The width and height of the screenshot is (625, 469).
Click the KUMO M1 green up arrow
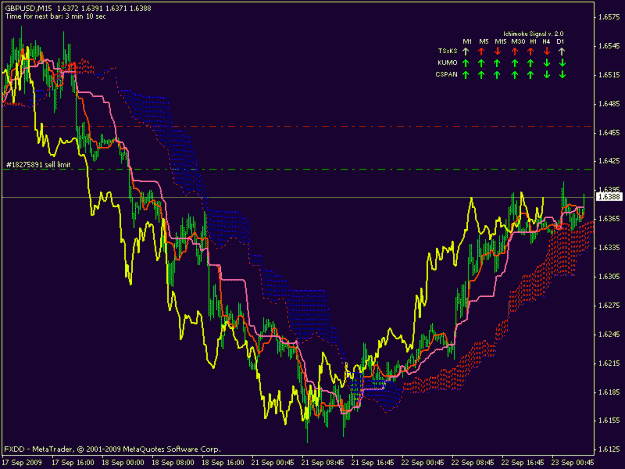466,63
